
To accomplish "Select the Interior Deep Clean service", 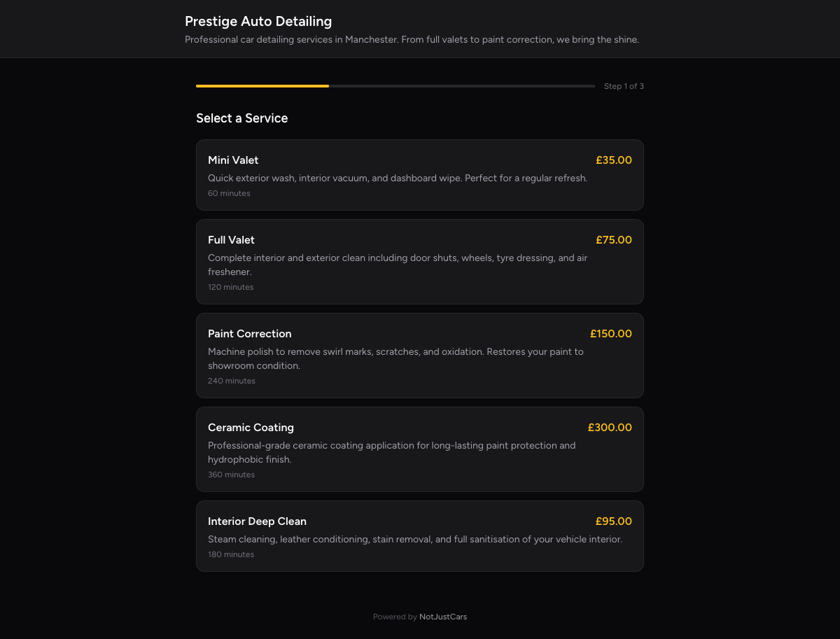I will click(420, 535).
